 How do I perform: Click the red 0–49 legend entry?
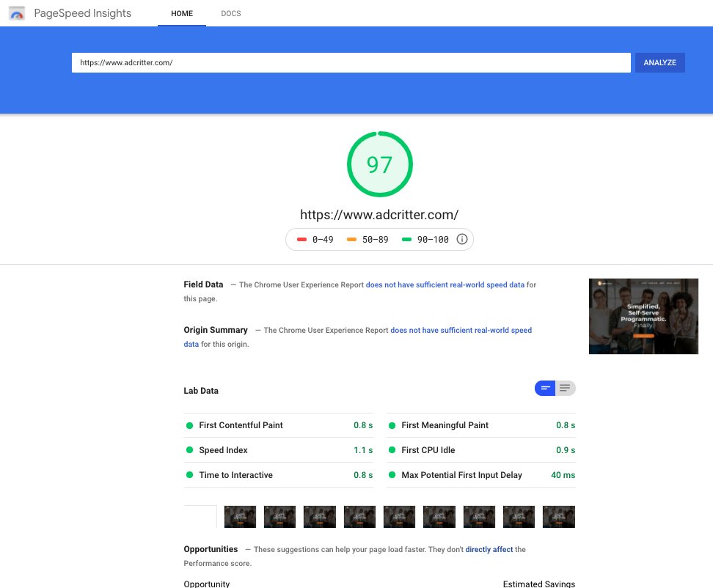point(315,240)
